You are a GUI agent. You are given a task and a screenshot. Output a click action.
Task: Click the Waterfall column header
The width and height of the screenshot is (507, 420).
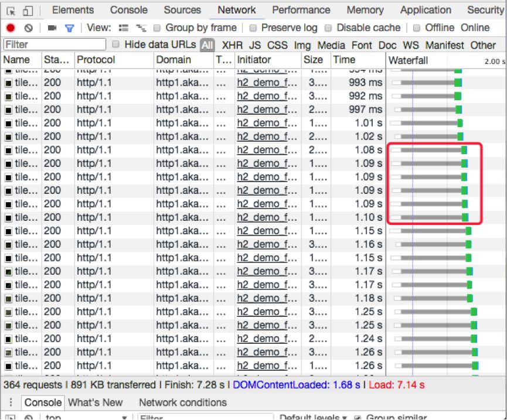pos(446,60)
